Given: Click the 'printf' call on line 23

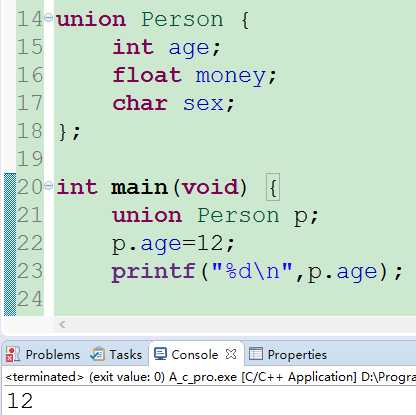Looking at the screenshot, I should (154, 272).
